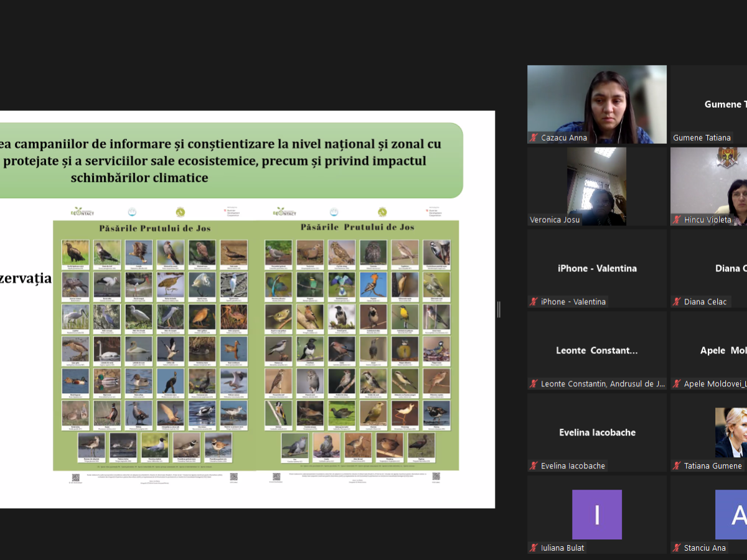Click the "schimbărilor climatice" slide heading line
Viewport: 747px width, 560px height.
(x=139, y=177)
